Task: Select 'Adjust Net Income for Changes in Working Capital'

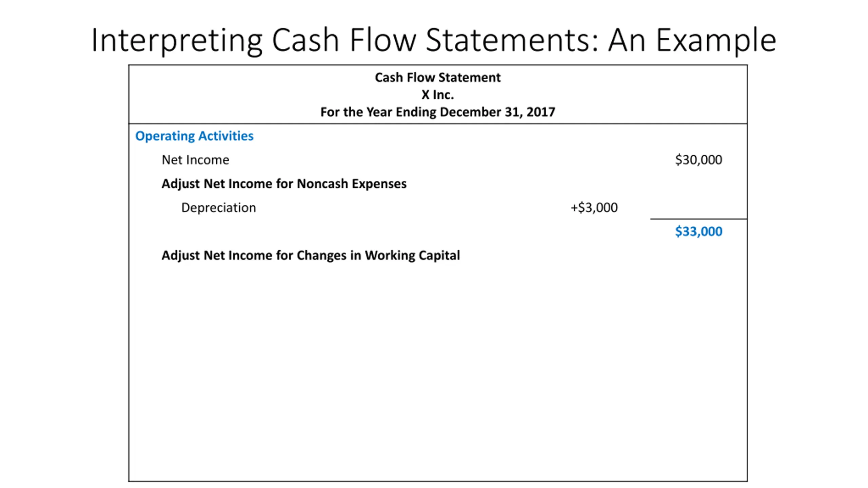Action: point(311,255)
